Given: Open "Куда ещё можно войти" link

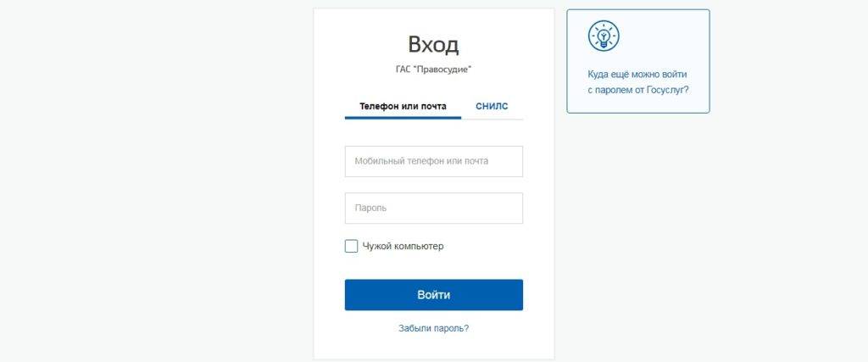Looking at the screenshot, I should coord(637,74).
